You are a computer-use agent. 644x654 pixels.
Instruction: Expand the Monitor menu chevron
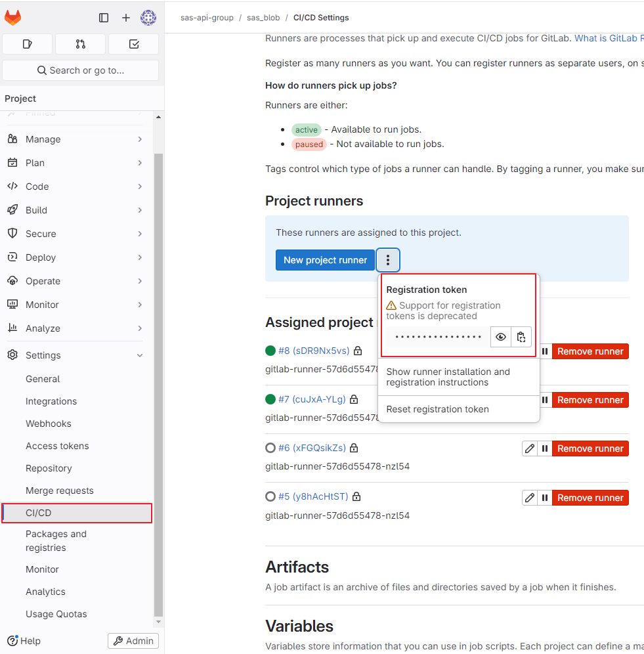click(x=140, y=305)
